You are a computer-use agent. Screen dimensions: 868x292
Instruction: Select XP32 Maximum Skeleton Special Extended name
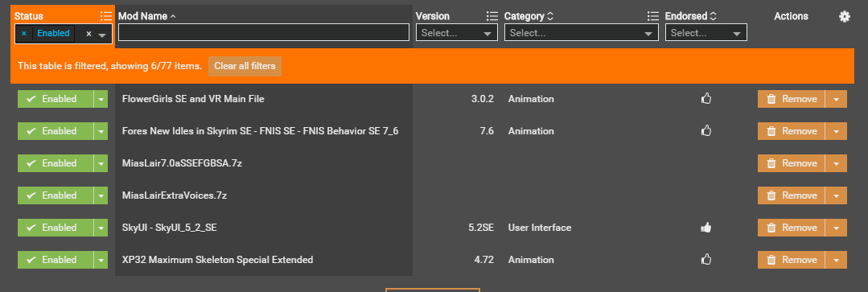click(x=217, y=259)
